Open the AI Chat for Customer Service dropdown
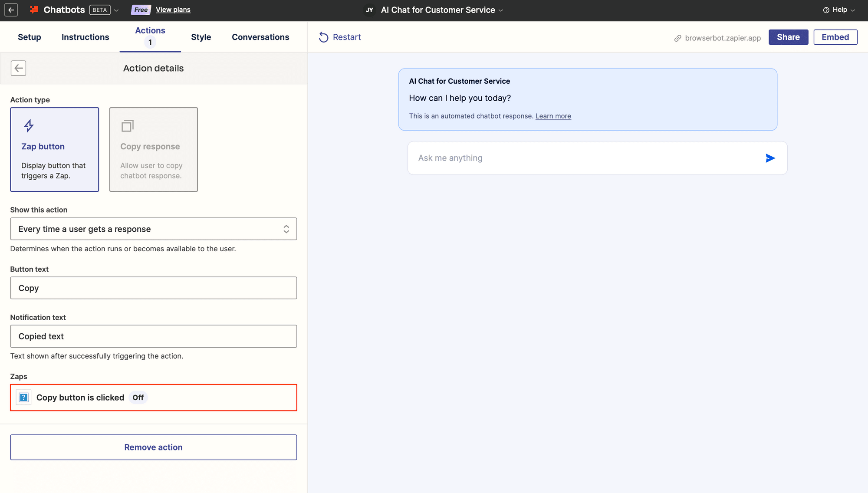 [501, 10]
